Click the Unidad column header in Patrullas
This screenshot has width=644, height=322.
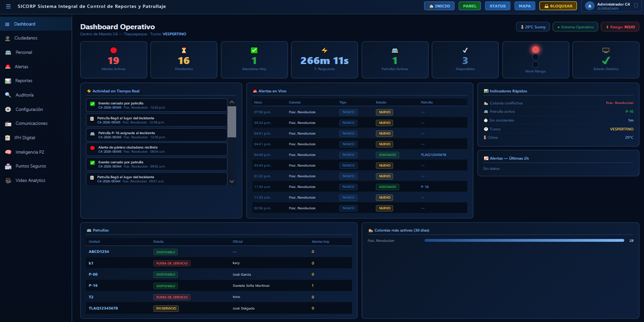94,242
